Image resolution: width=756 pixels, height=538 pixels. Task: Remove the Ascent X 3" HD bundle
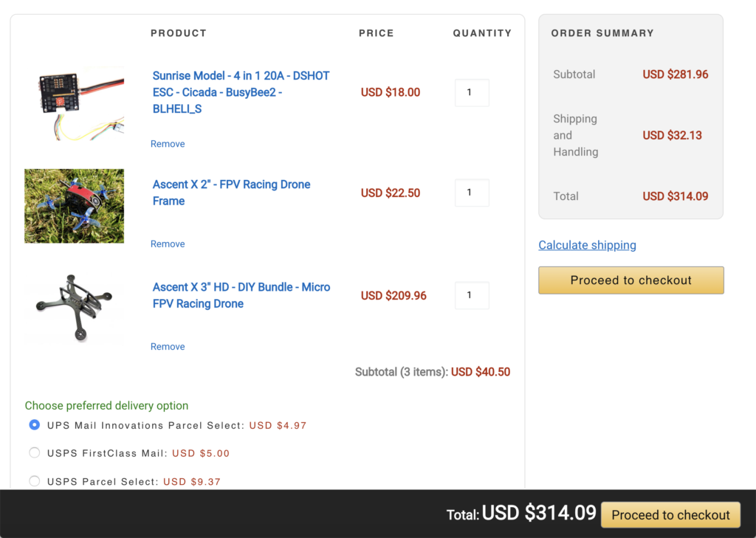[168, 347]
